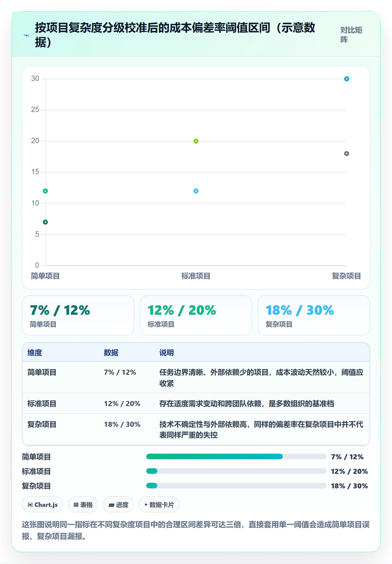Click the 复杂项目 data point at 18
This screenshot has height=564, width=392.
click(x=347, y=153)
